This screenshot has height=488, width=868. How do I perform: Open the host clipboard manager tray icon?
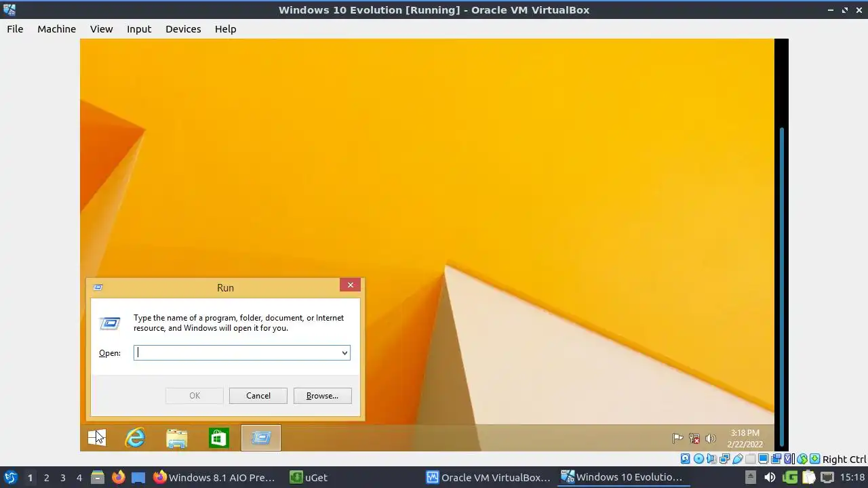[x=808, y=477]
